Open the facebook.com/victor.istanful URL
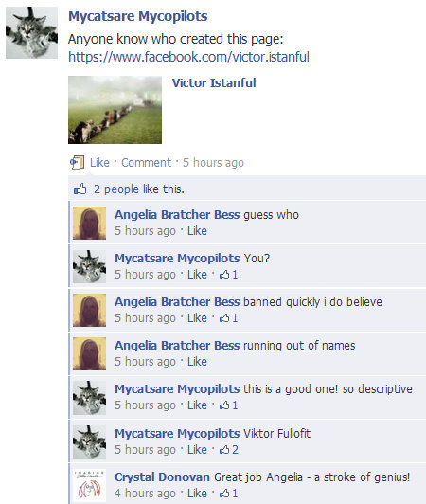 pyautogui.click(x=188, y=57)
